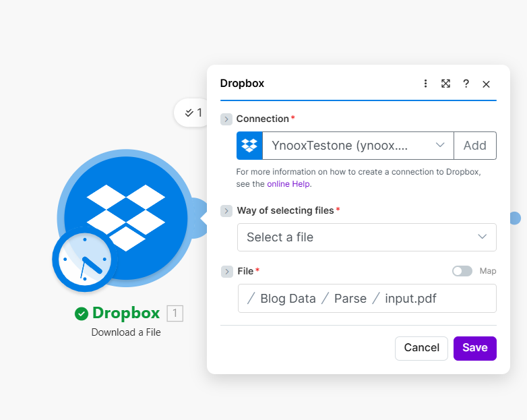Click the File path field with input.pdf
The image size is (527, 420).
pos(367,298)
